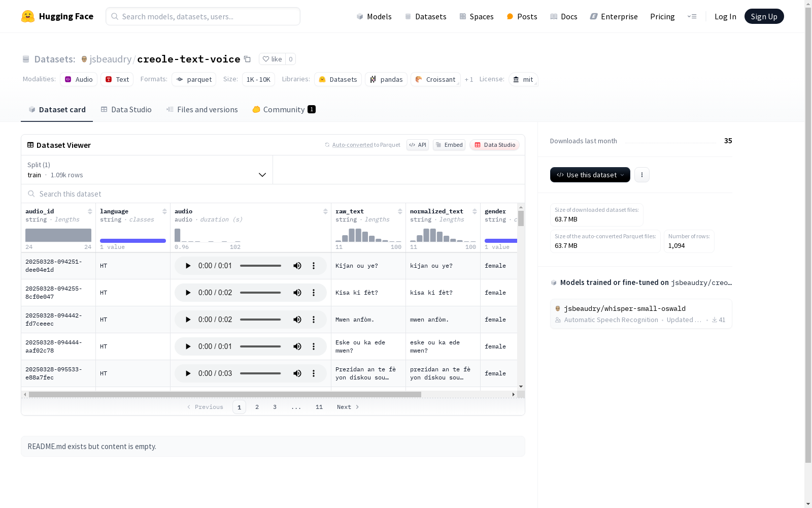Sort by the audio_id column
The image size is (812, 508).
90,211
